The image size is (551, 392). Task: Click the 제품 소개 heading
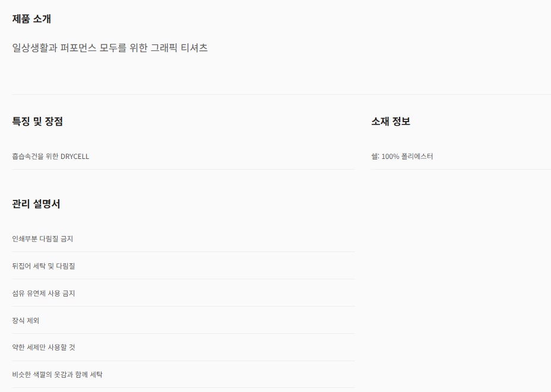(31, 18)
